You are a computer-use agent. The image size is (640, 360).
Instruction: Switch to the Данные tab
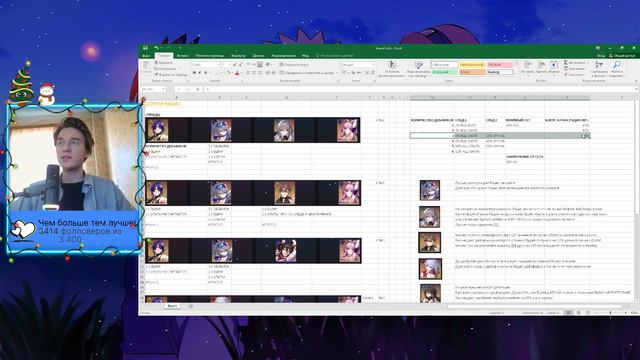pyautogui.click(x=258, y=56)
